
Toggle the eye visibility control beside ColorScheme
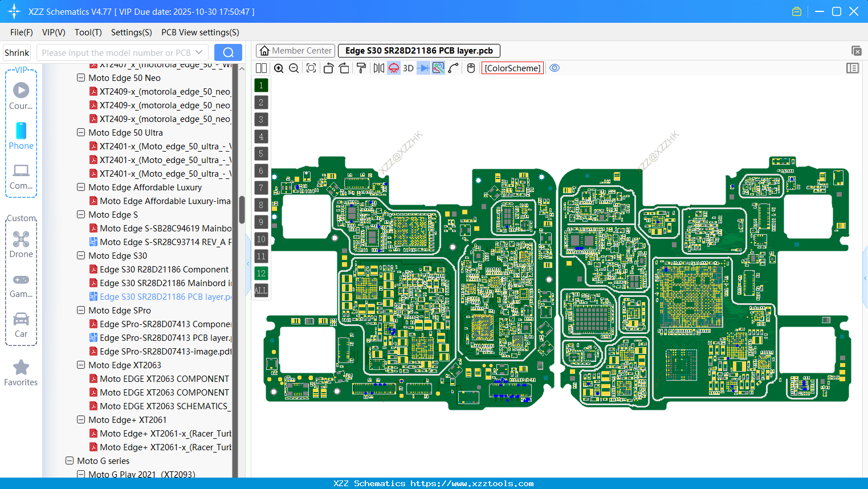tap(555, 68)
